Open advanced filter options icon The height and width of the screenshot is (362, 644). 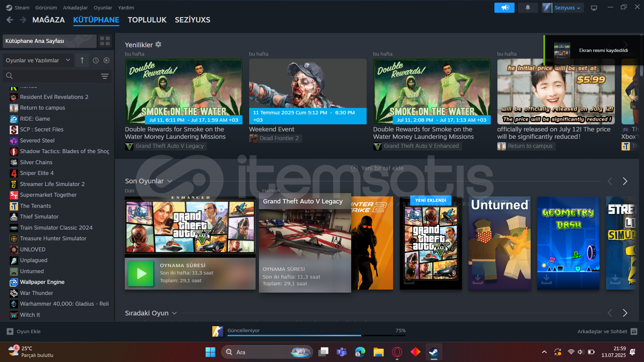[x=105, y=76]
